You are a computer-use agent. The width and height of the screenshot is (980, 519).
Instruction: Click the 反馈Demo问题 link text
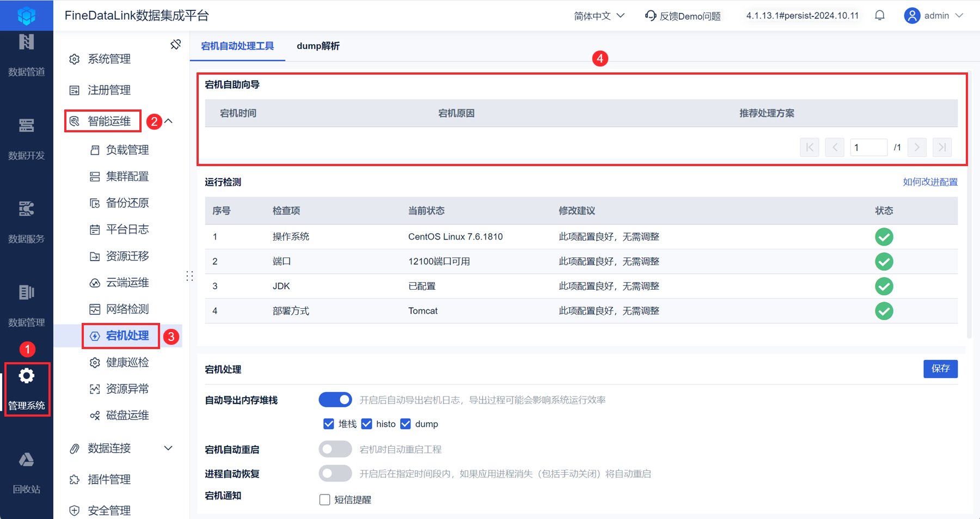pos(690,16)
